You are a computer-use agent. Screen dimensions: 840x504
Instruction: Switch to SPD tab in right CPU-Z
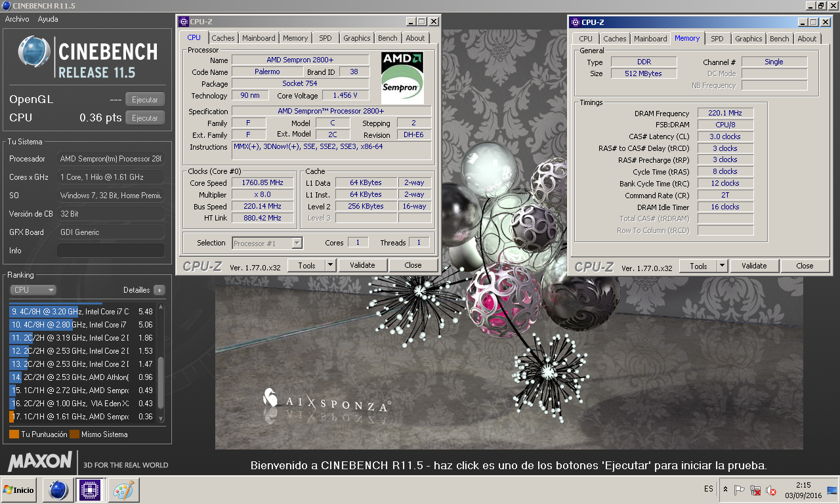click(717, 39)
